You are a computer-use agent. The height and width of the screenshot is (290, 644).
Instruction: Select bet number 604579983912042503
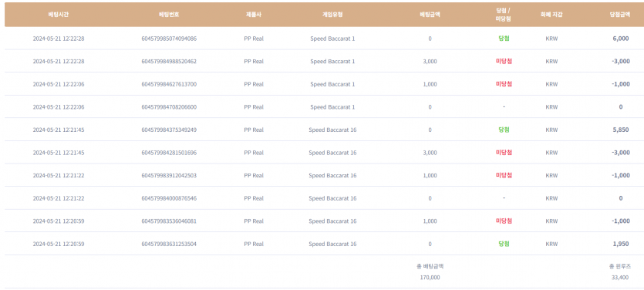(x=169, y=175)
